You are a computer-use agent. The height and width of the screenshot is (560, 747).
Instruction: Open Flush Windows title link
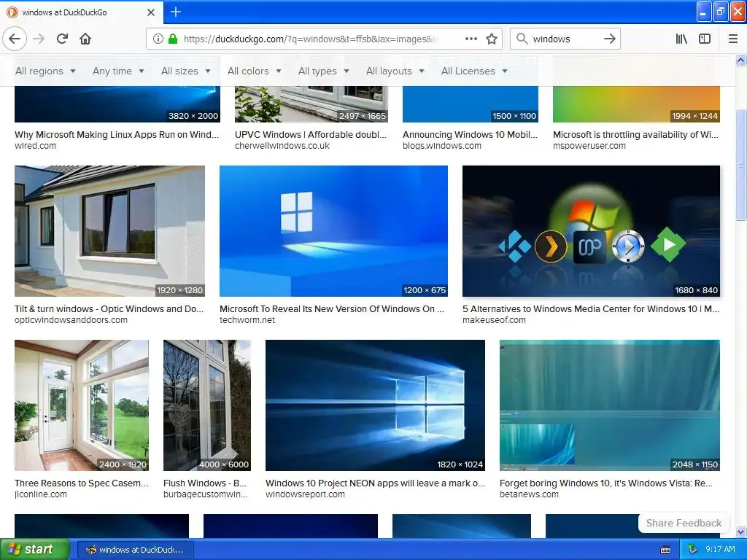coord(205,483)
